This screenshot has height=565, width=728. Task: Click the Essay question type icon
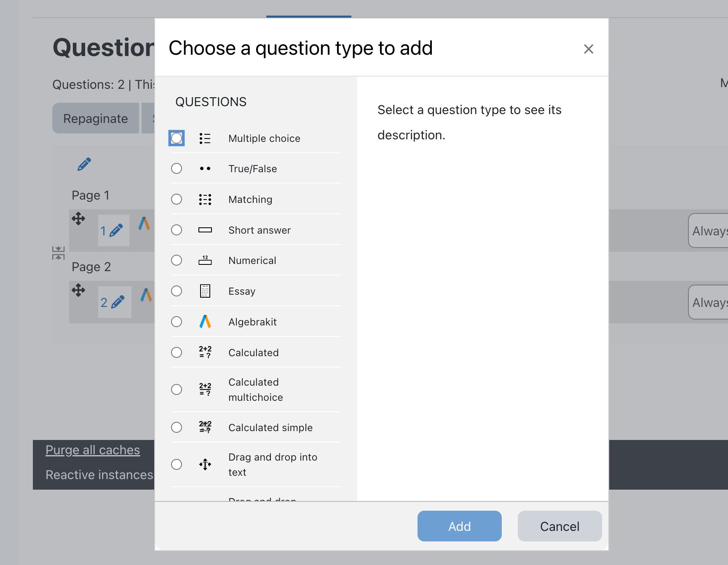[205, 291]
